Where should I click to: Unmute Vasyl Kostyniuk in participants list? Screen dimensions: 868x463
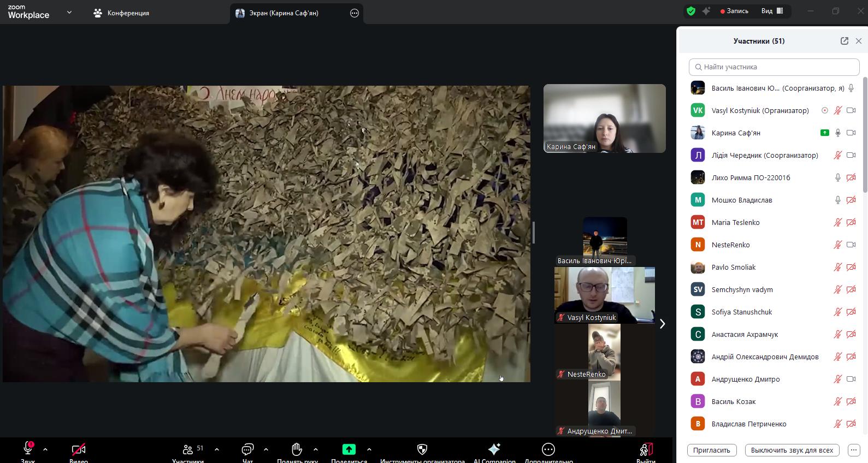coord(837,110)
